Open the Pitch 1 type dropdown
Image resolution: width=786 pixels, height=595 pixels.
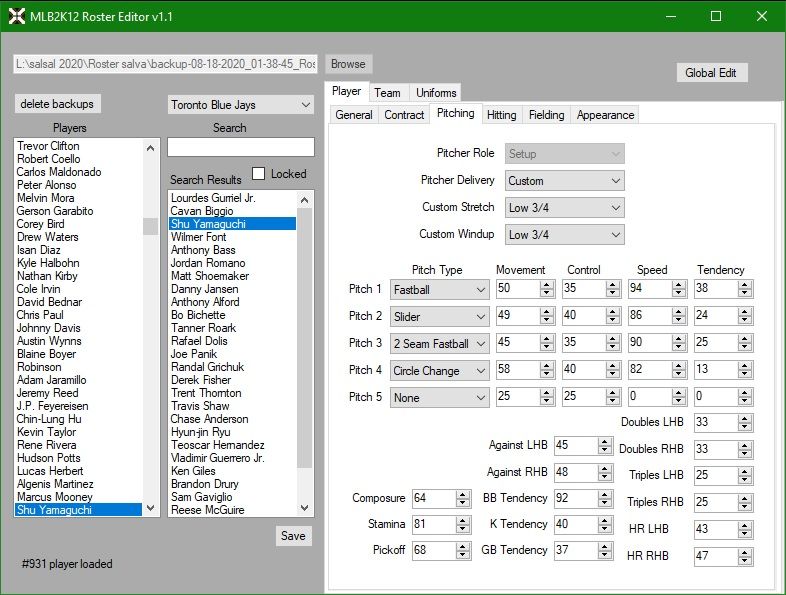click(440, 289)
